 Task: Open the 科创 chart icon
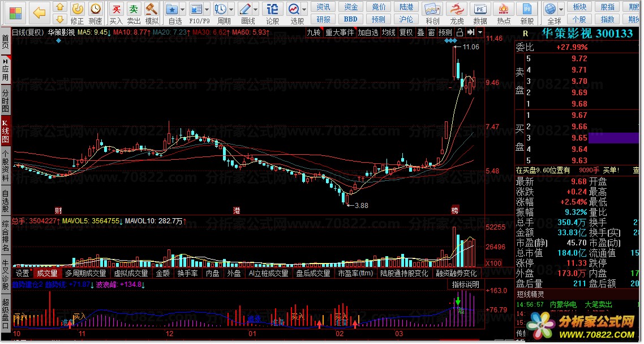pyautogui.click(x=432, y=9)
